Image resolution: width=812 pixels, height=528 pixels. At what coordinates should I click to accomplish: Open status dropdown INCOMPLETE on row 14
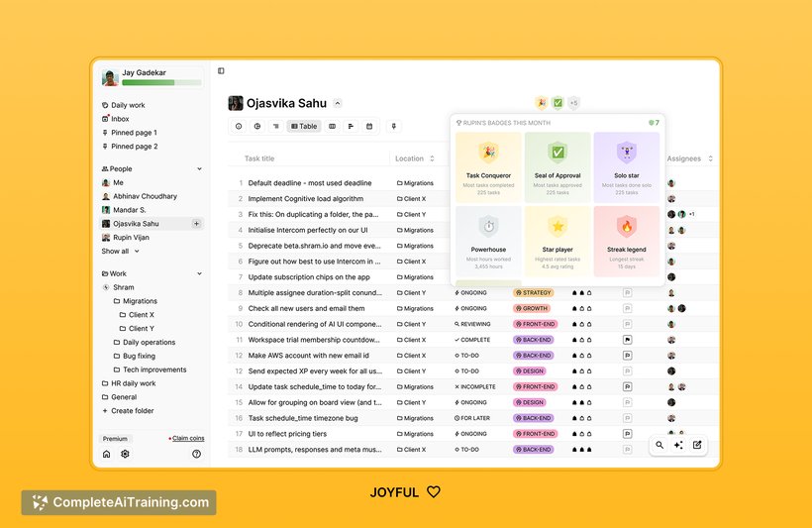pyautogui.click(x=475, y=386)
